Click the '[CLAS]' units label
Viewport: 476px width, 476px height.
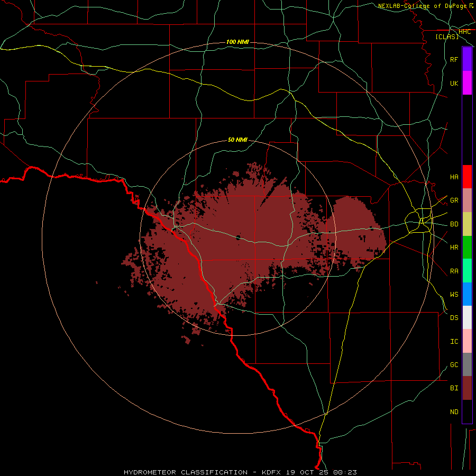447,36
